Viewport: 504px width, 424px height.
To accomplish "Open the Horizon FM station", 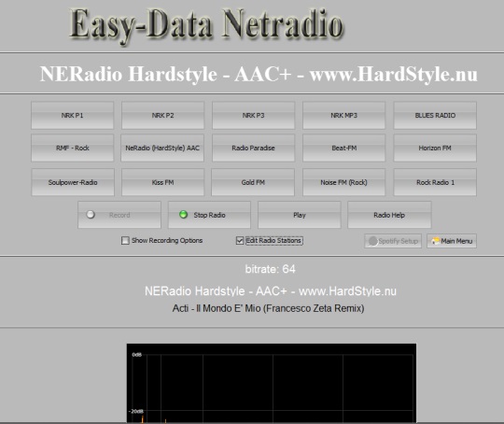I will 435,148.
